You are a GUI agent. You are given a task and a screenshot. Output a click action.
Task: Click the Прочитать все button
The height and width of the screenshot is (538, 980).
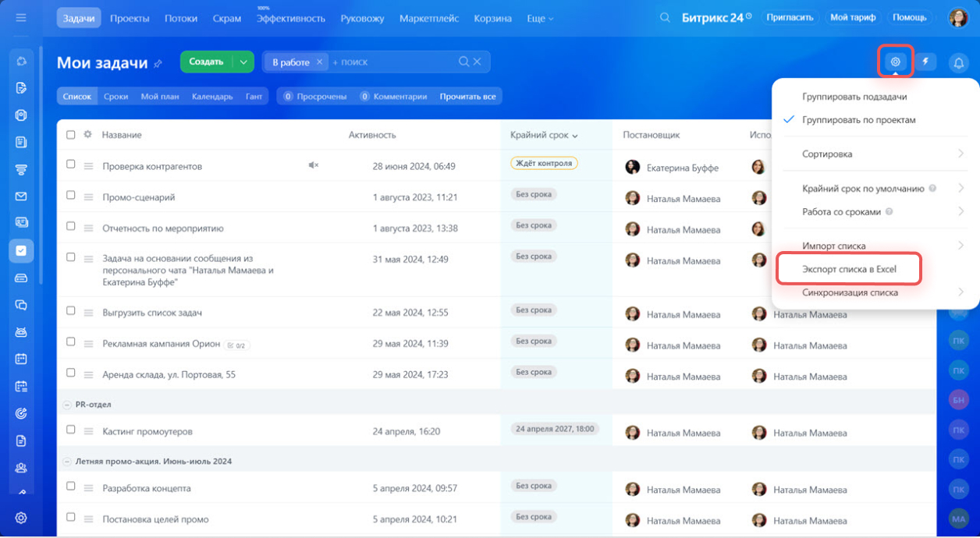[467, 97]
